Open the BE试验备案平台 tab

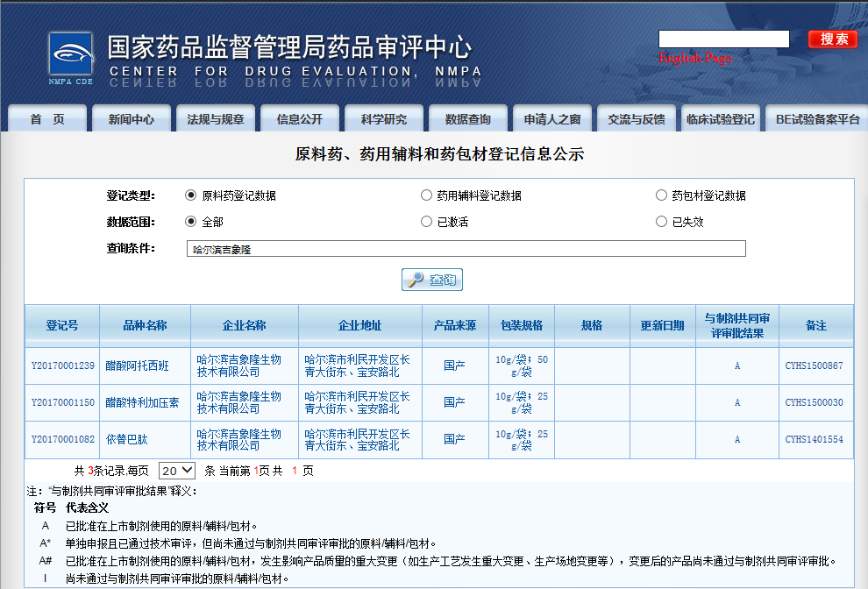coord(817,119)
